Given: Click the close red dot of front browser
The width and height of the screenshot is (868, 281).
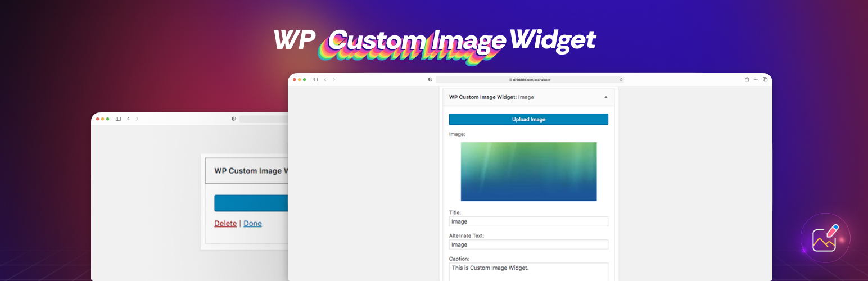Looking at the screenshot, I should [x=295, y=80].
